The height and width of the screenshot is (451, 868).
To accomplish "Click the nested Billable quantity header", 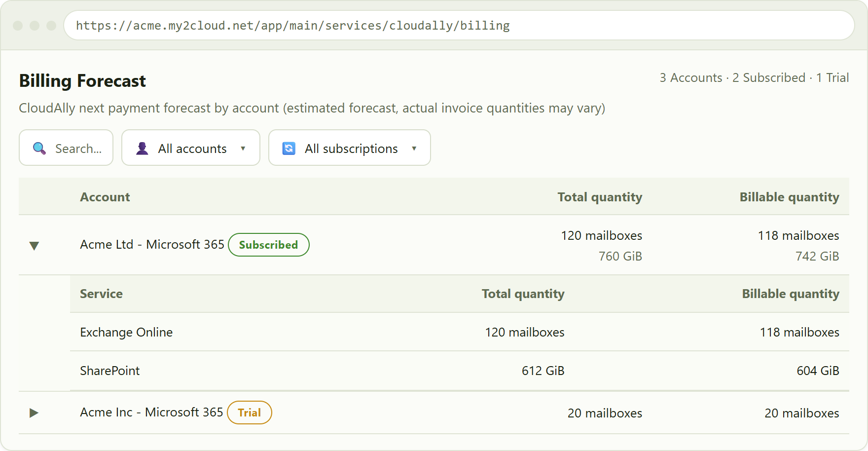I will (x=791, y=294).
